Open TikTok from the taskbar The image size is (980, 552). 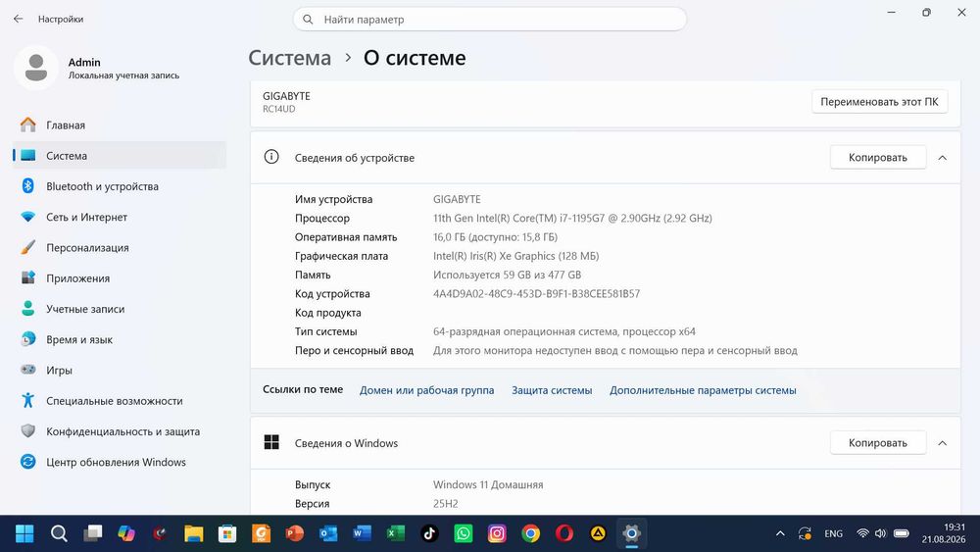(x=429, y=533)
